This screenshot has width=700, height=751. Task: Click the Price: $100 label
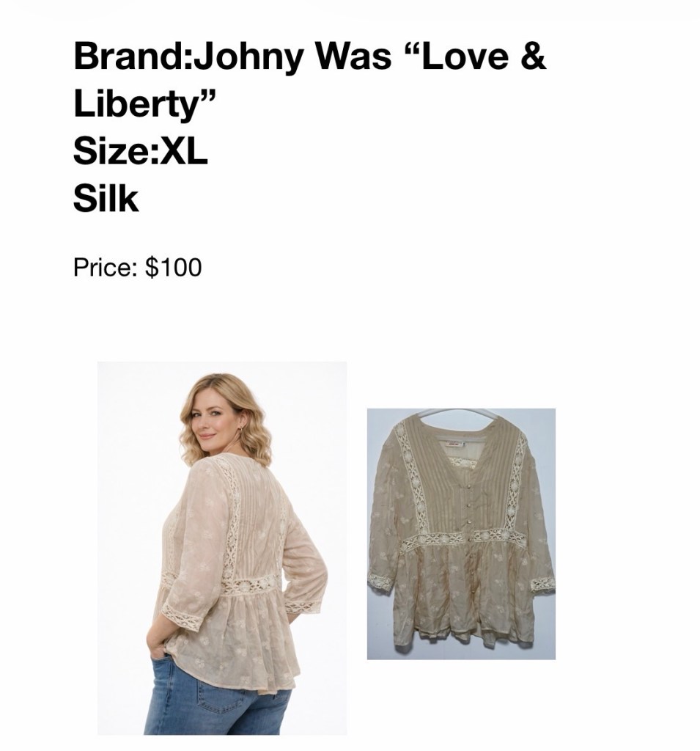pos(137,267)
